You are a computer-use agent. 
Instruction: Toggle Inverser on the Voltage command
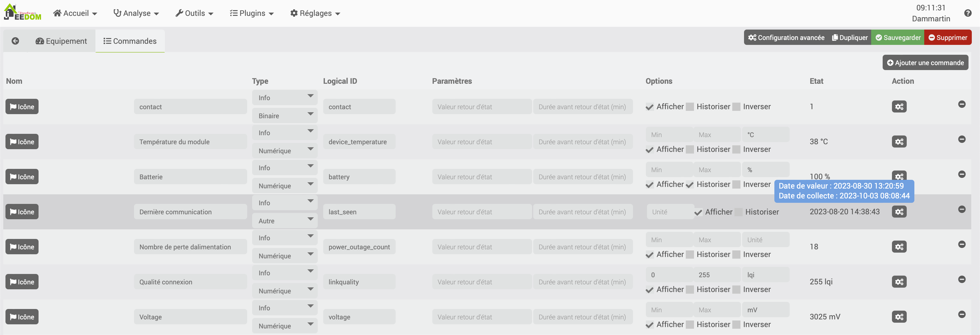(x=737, y=325)
